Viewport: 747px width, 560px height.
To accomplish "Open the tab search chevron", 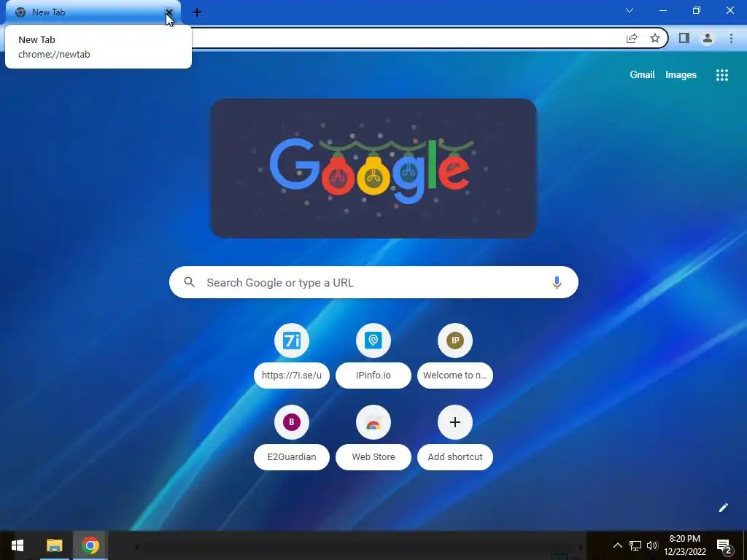I will coord(630,10).
